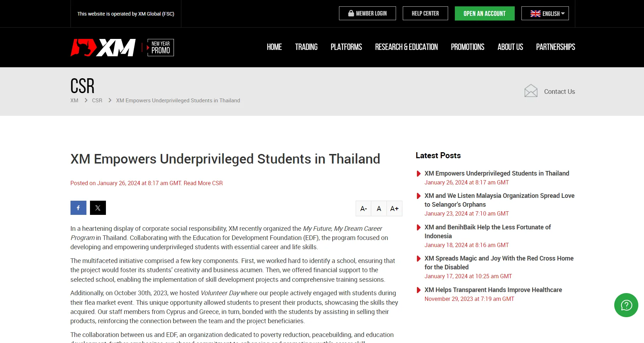The width and height of the screenshot is (644, 343).
Task: Click the Read More CSR link
Action: pos(203,183)
